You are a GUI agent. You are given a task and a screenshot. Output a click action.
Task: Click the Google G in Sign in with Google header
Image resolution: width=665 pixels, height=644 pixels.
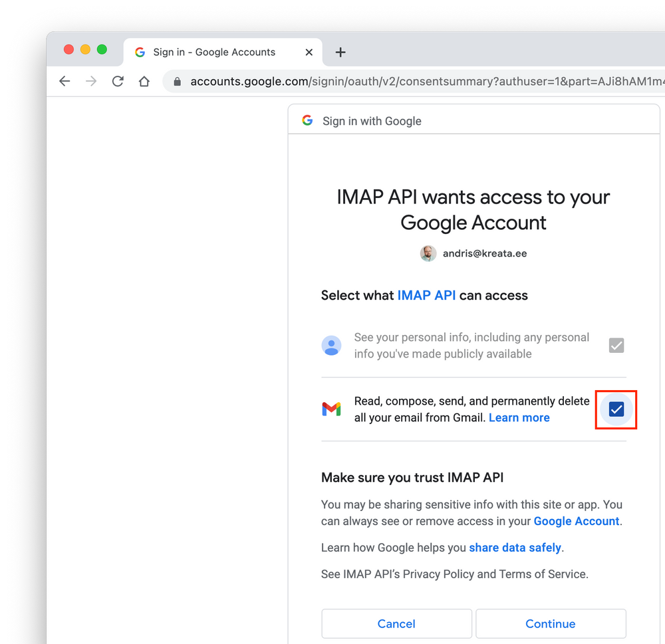coord(307,120)
